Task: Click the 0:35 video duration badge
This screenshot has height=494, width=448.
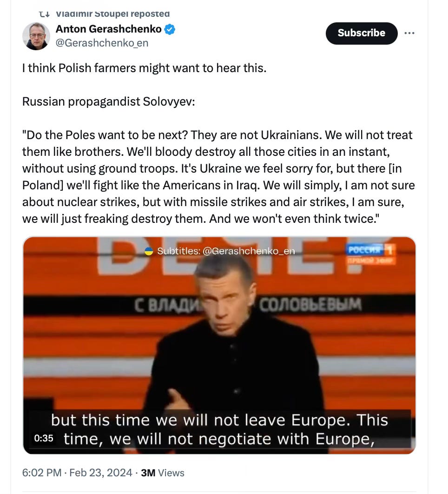Action: pyautogui.click(x=44, y=438)
